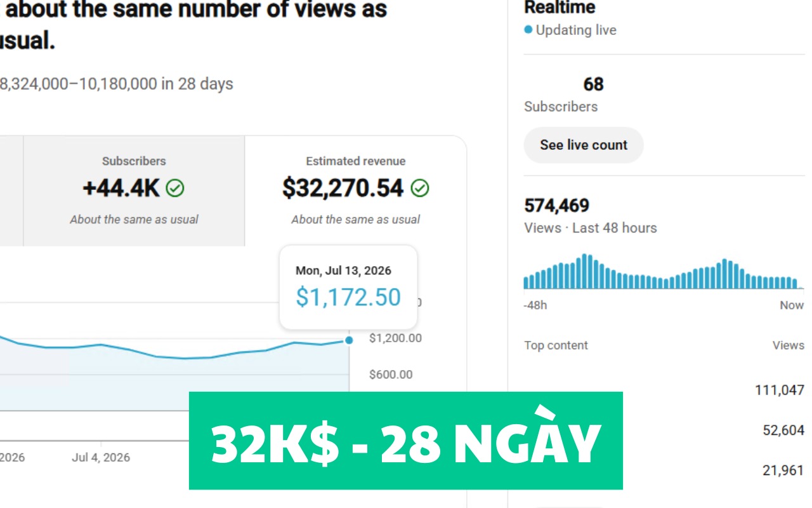Click the content row showing 52,604 views
This screenshot has width=812, height=508.
pyautogui.click(x=664, y=430)
